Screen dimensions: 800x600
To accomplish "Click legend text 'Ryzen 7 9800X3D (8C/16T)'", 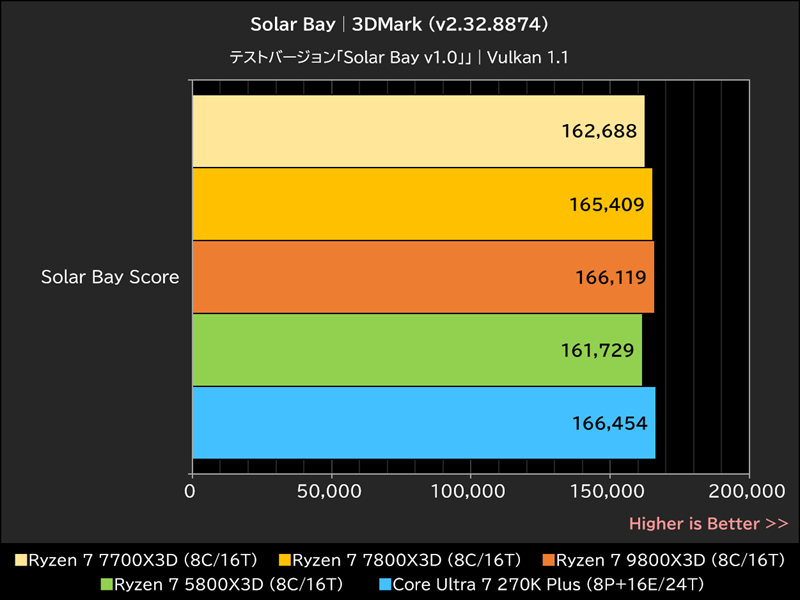I will (670, 560).
